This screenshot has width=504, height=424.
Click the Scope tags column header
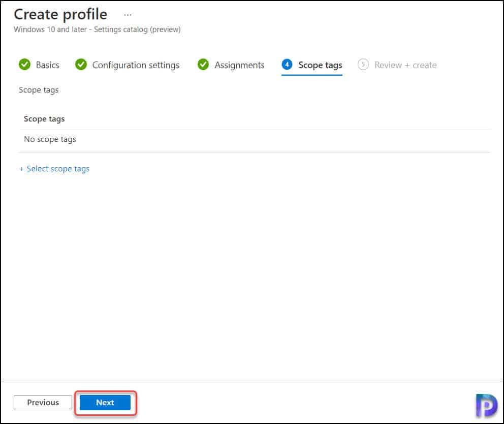[x=44, y=118]
